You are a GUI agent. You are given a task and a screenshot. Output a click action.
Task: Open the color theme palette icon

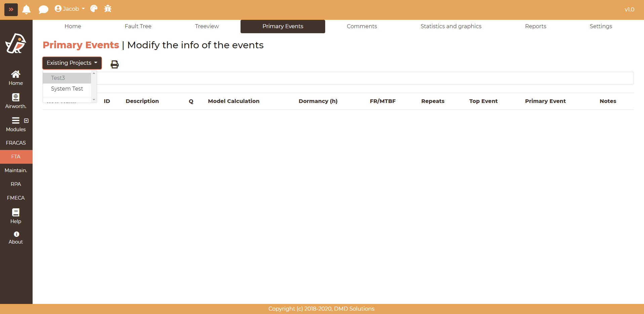click(94, 9)
